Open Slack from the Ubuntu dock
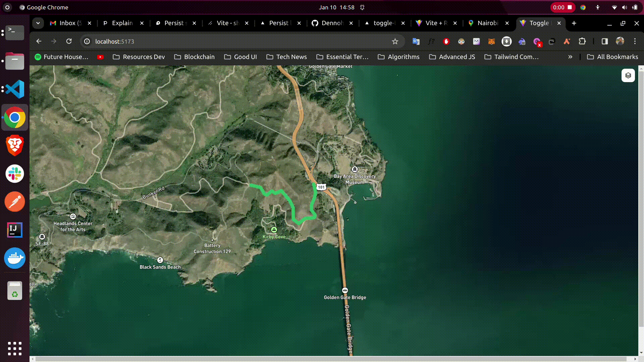The image size is (644, 362). pyautogui.click(x=15, y=174)
